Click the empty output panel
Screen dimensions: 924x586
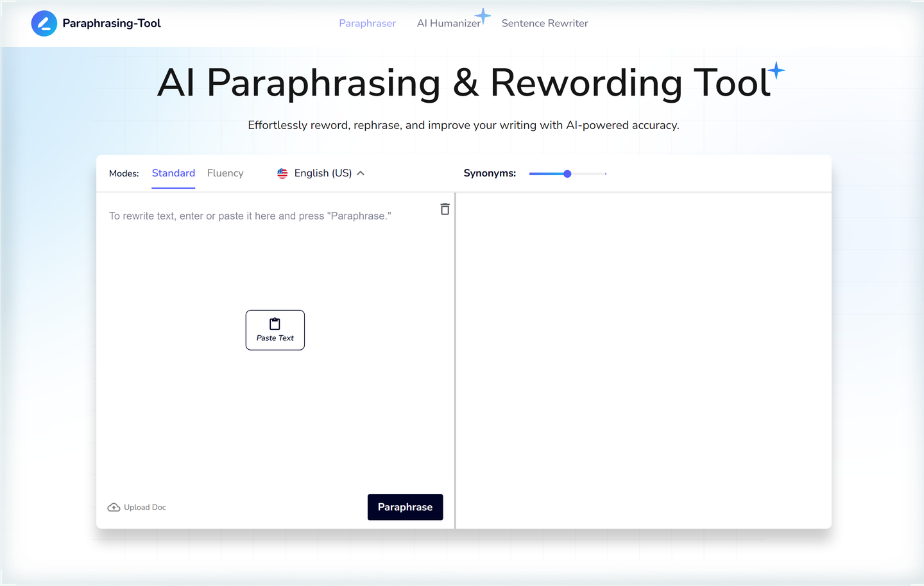644,361
